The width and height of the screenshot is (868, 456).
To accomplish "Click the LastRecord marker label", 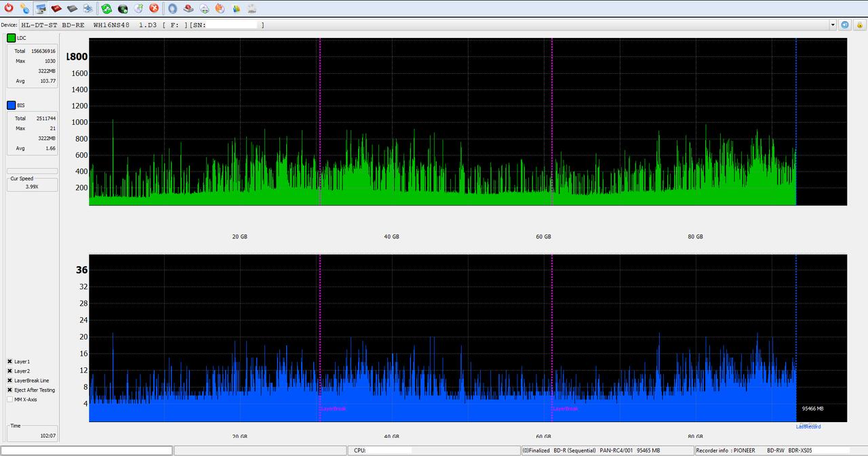I will pyautogui.click(x=808, y=427).
